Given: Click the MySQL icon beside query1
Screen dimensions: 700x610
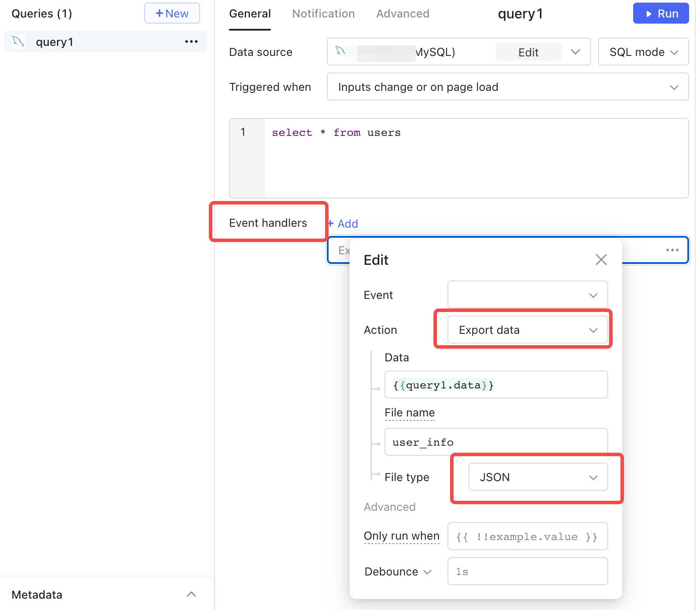Looking at the screenshot, I should coord(17,41).
